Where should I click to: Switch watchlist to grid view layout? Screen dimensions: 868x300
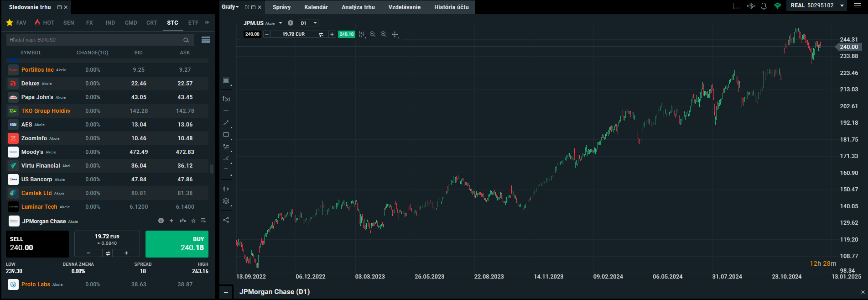coord(206,40)
